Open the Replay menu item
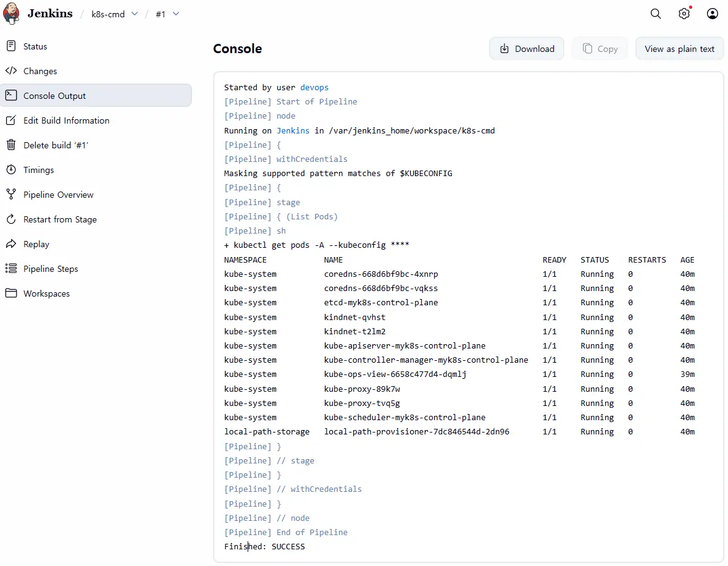728x566 pixels. 36,244
